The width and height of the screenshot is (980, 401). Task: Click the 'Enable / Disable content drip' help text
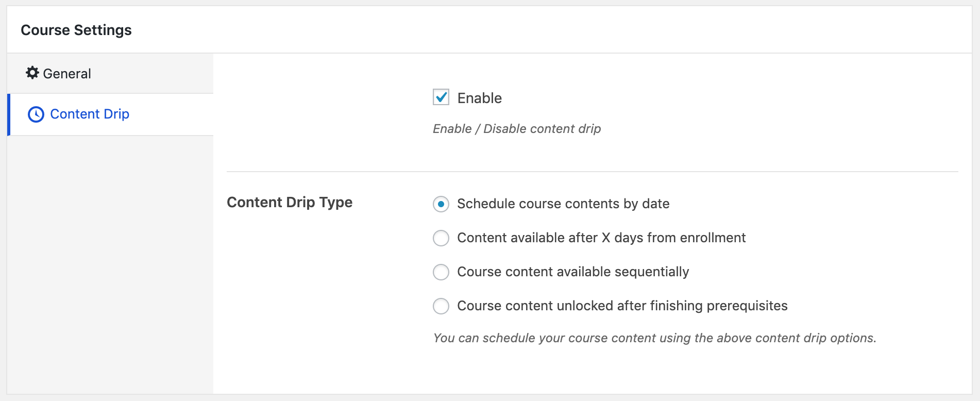517,129
